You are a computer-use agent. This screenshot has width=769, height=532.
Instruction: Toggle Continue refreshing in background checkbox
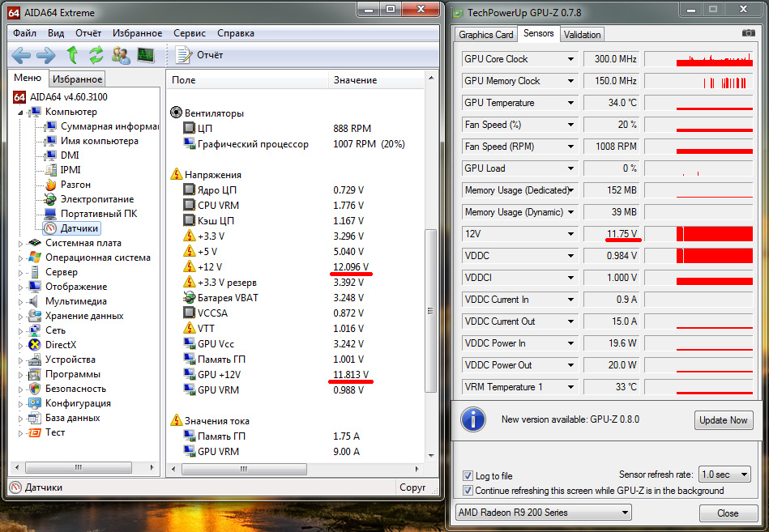[468, 491]
